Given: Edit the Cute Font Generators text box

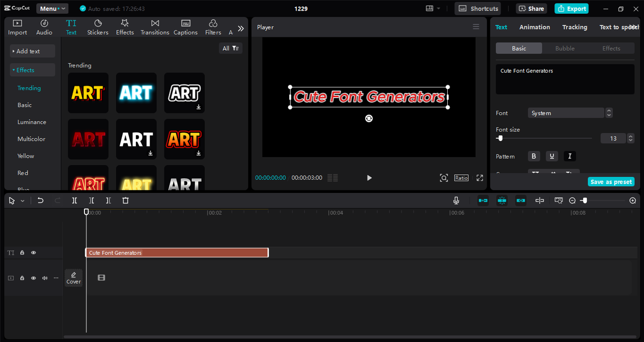Looking at the screenshot, I should (565, 79).
